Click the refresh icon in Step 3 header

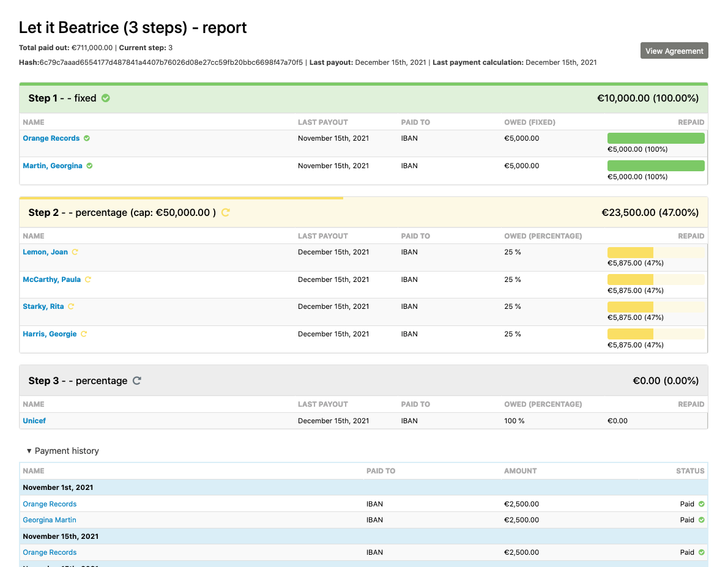pyautogui.click(x=136, y=380)
